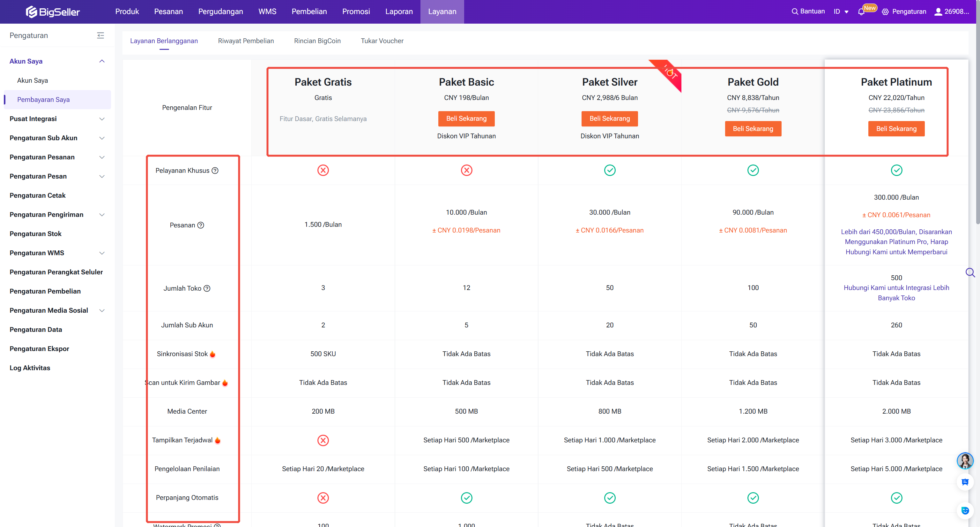980x527 pixels.
Task: Open the notification bell
Action: [x=861, y=12]
